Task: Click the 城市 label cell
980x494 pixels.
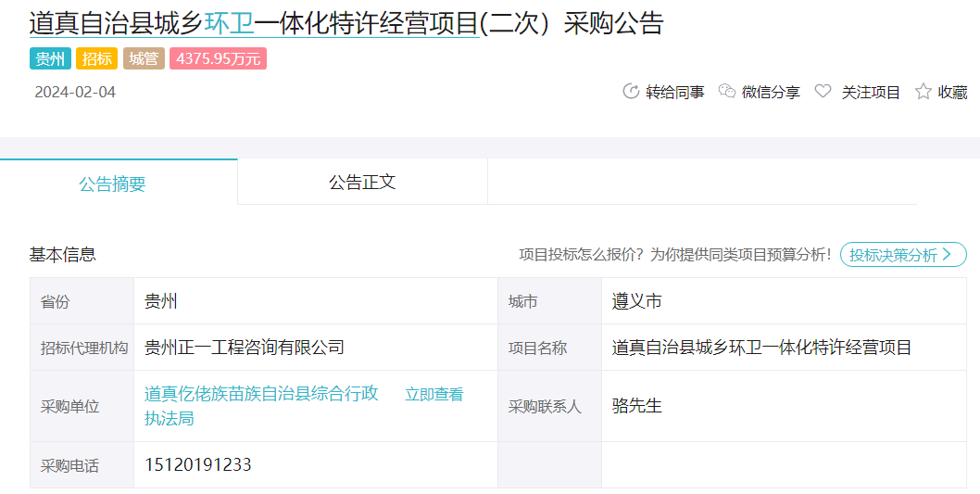Action: tap(549, 301)
